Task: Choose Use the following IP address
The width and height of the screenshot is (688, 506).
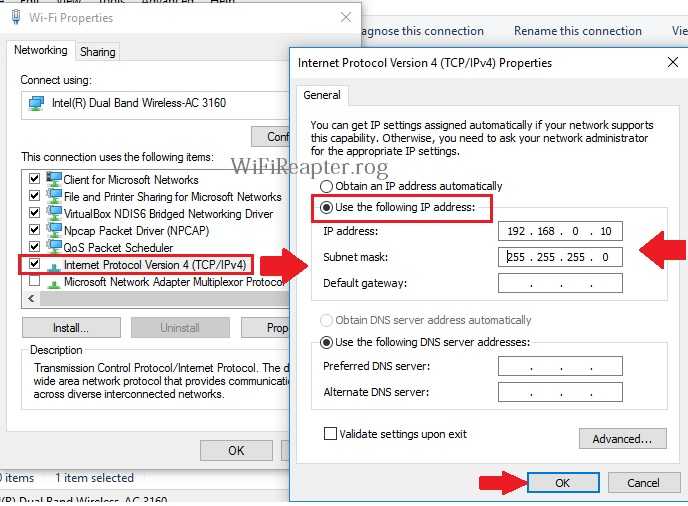Action: (326, 209)
